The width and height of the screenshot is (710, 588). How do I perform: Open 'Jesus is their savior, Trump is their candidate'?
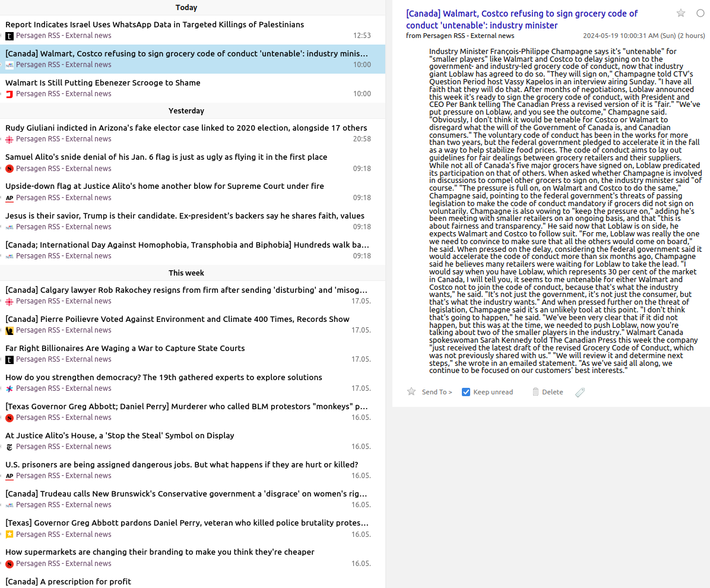185,216
